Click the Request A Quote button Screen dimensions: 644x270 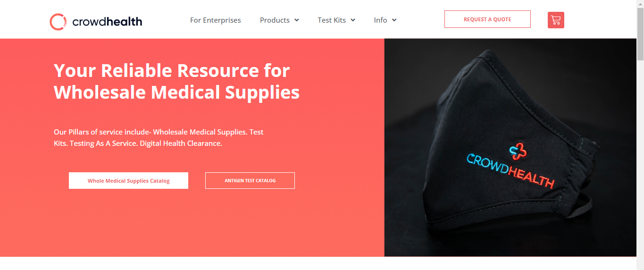[x=487, y=19]
